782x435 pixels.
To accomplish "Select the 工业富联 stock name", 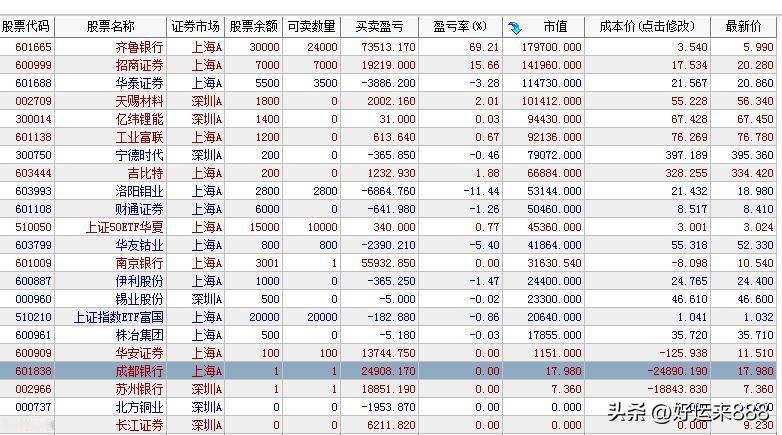I will coord(139,137).
